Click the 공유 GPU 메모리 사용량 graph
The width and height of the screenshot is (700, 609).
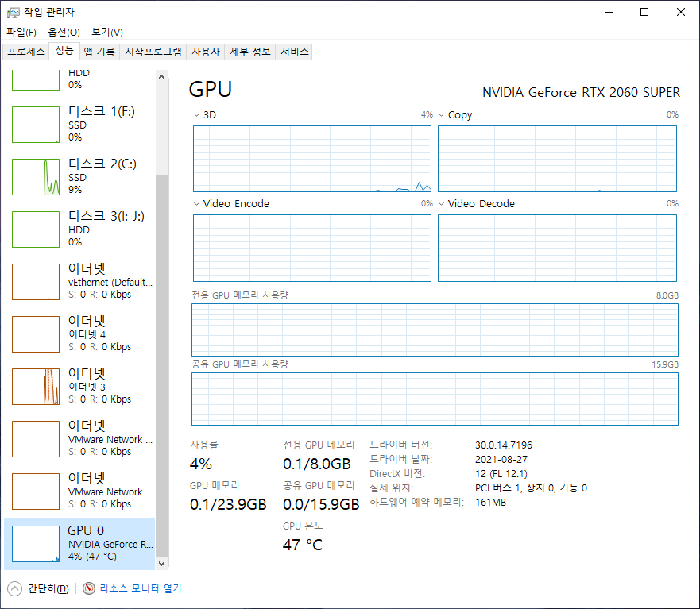coord(435,399)
